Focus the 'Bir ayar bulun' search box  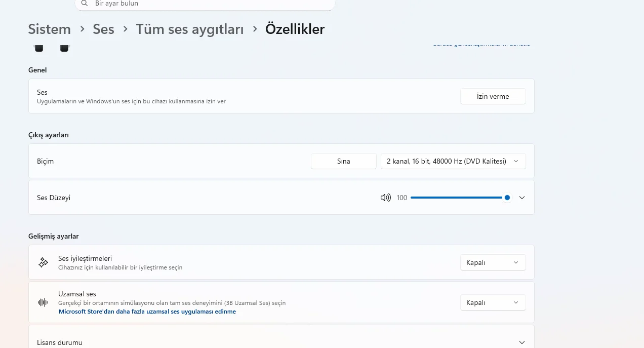205,4
